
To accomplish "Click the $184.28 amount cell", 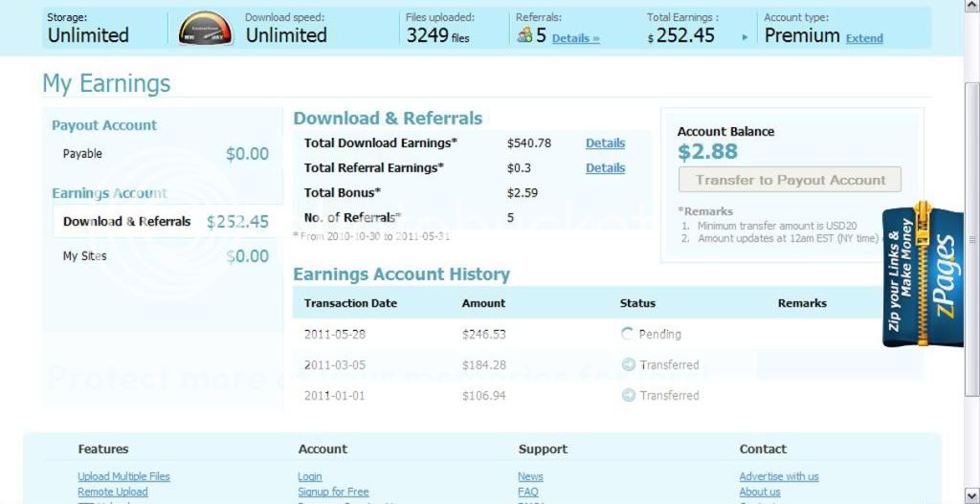I will pos(483,364).
